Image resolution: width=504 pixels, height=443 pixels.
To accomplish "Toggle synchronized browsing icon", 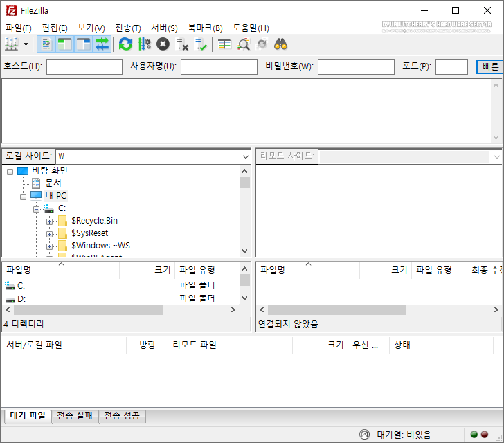I will [x=262, y=44].
